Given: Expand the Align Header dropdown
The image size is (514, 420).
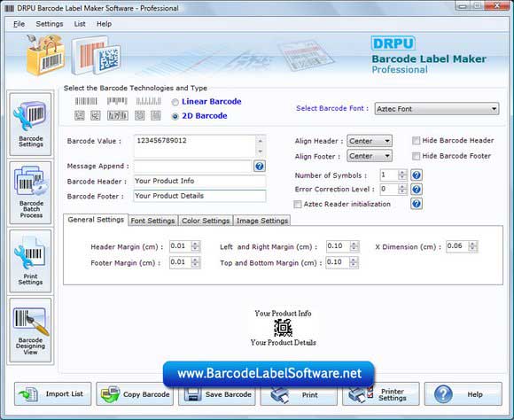Looking at the screenshot, I should [370, 141].
